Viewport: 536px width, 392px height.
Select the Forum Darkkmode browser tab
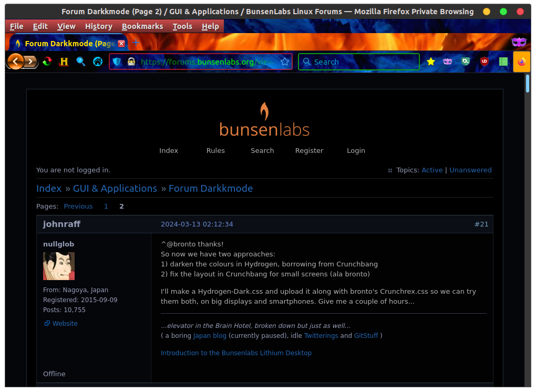tap(68, 44)
